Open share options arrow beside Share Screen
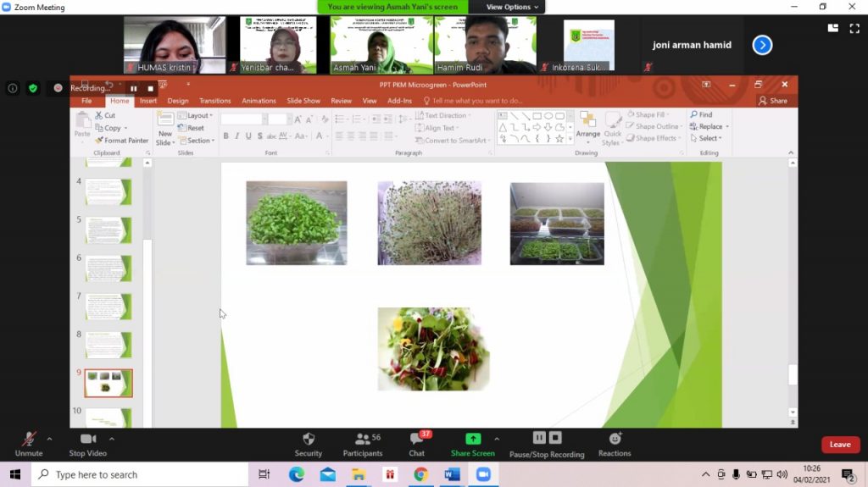This screenshot has width=868, height=487. pyautogui.click(x=497, y=439)
